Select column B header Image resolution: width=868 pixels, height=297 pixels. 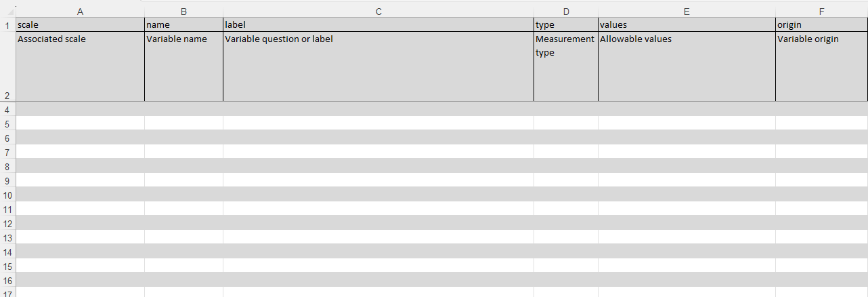[x=183, y=12]
